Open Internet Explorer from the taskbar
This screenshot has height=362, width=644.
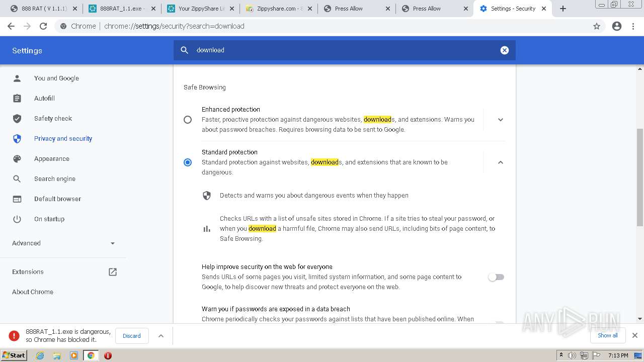click(x=40, y=355)
